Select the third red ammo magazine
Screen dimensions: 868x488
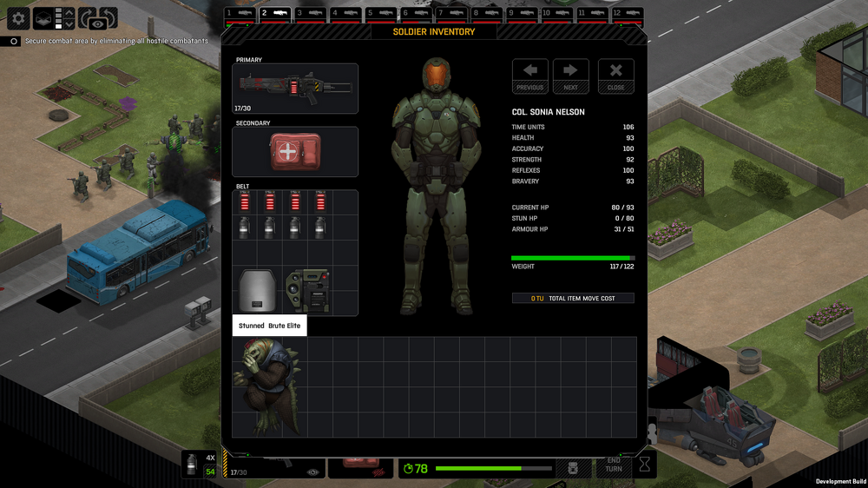[295, 202]
